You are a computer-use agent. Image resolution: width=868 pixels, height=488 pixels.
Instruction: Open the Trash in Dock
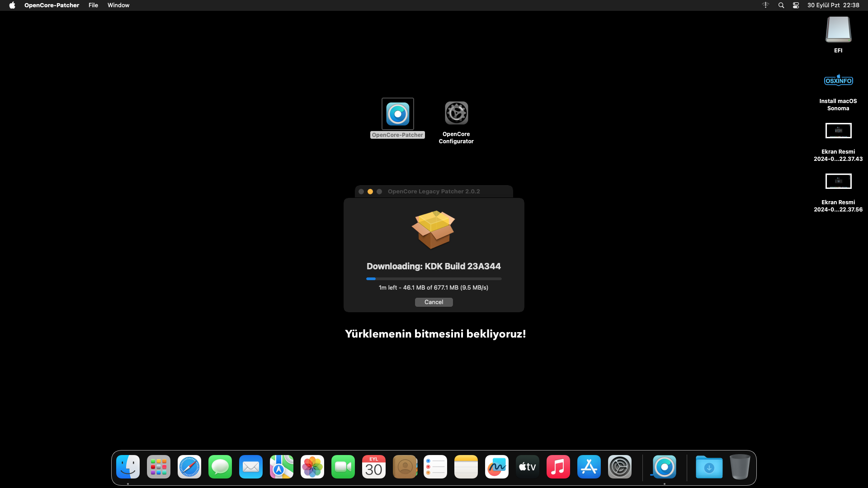pyautogui.click(x=740, y=467)
